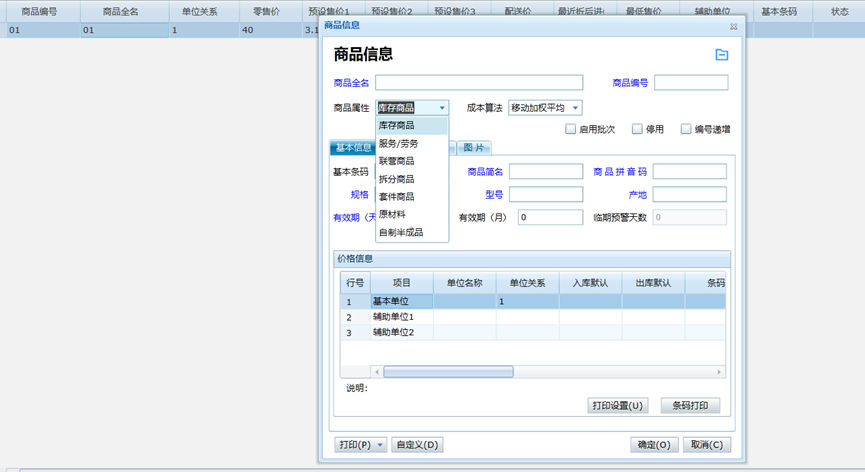Open the 图片 tab
The width and height of the screenshot is (865, 472).
473,148
